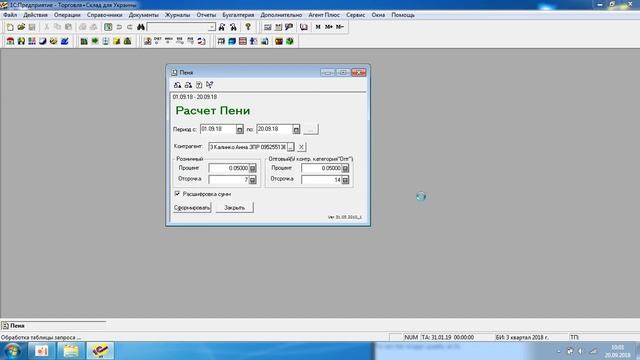The height and width of the screenshot is (360, 640).
Task: Click the wholesale Отсрочка field with value 14
Action: coord(321,180)
